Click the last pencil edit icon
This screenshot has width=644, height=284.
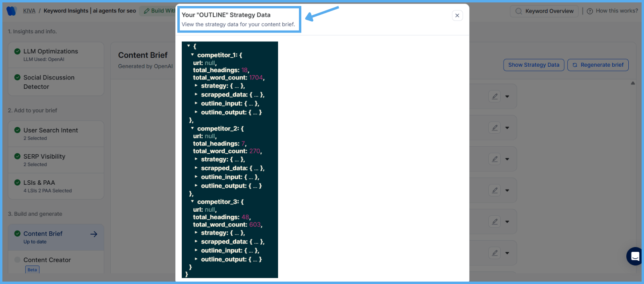pyautogui.click(x=495, y=253)
